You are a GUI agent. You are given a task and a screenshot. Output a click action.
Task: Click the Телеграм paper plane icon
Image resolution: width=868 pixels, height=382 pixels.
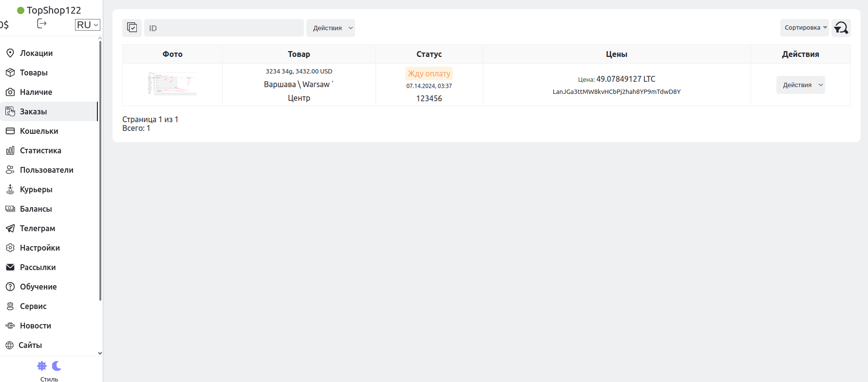coord(10,228)
